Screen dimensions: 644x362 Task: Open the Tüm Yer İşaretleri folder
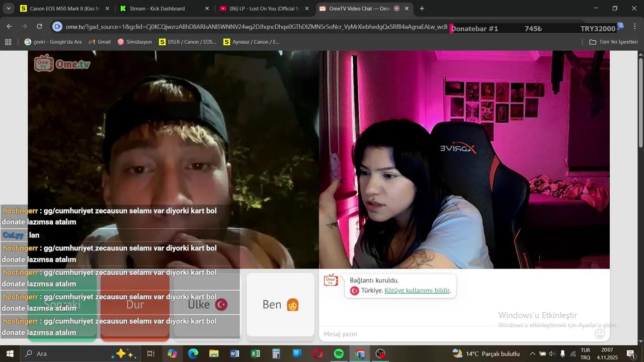coord(613,42)
